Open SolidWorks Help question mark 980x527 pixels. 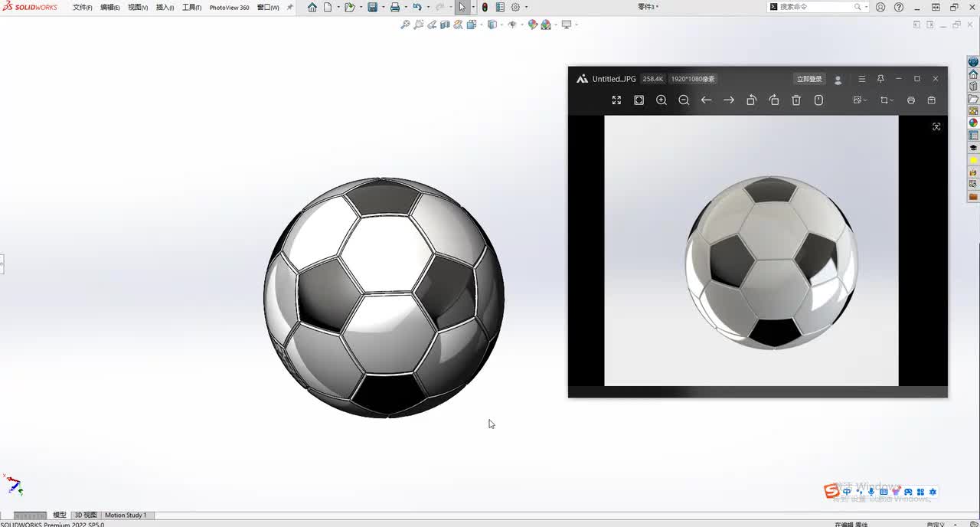click(899, 7)
